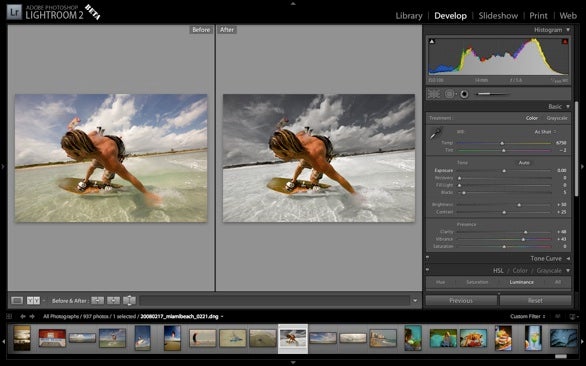Click the Brightness slider handle

519,205
